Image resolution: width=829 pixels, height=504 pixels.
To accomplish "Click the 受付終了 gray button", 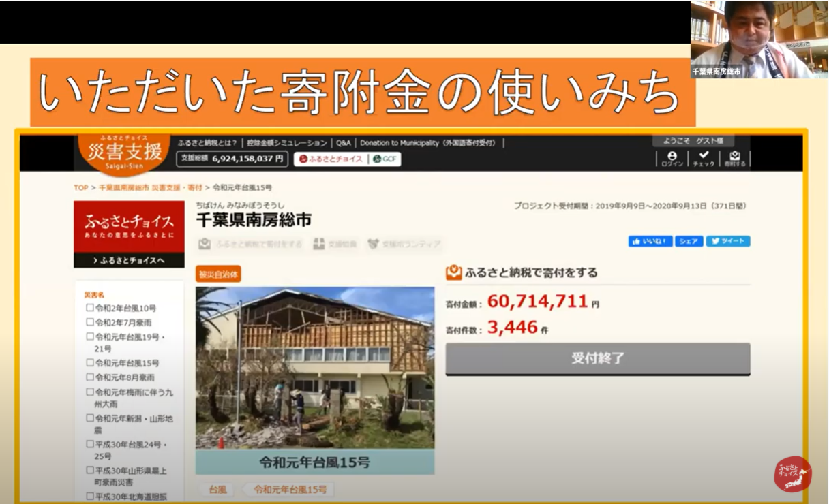I will (x=597, y=358).
